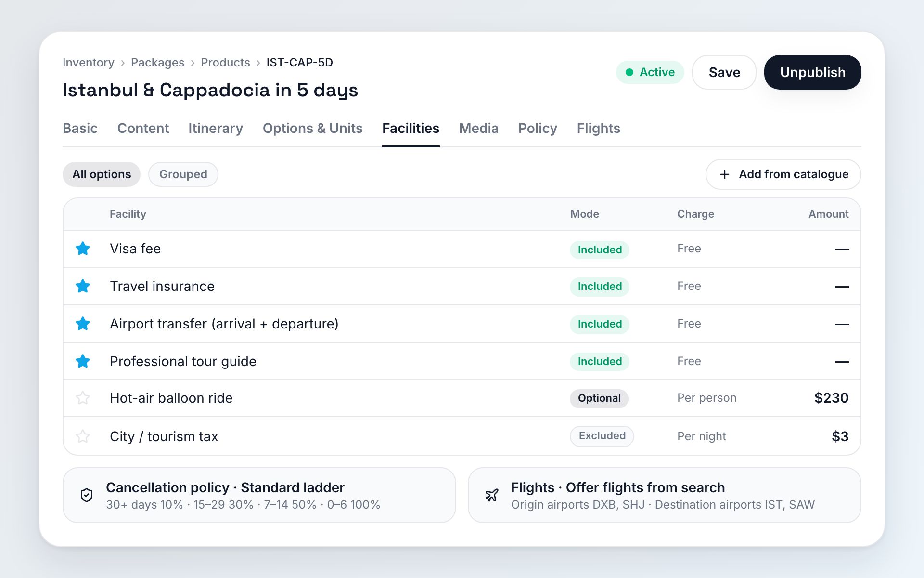Go to Options & Units tab
The width and height of the screenshot is (924, 578).
tap(312, 128)
